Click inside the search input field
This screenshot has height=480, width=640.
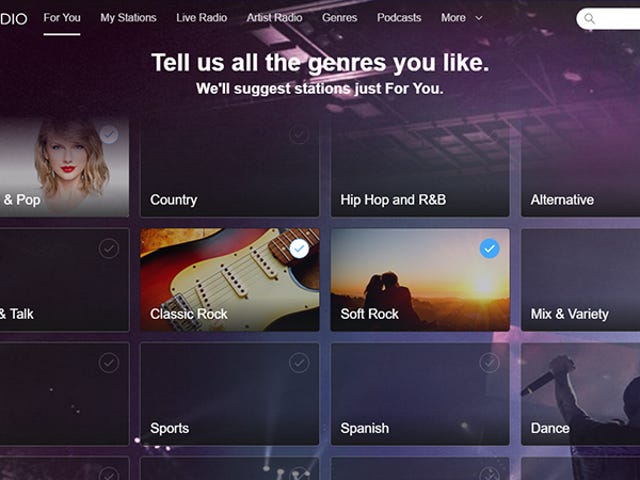coord(612,19)
